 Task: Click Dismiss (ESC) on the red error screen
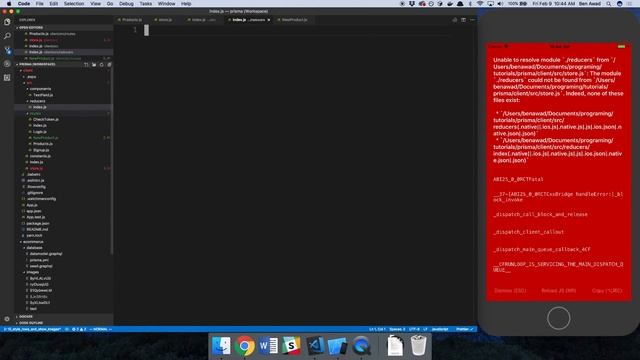510,291
